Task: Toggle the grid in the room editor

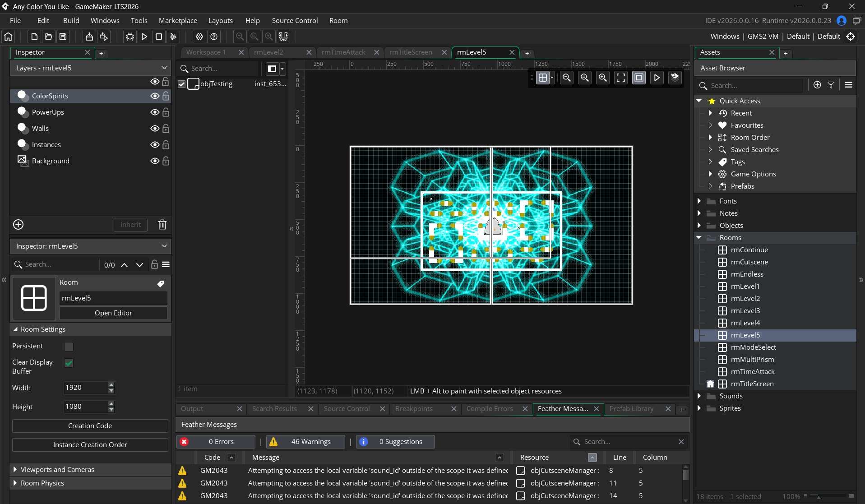Action: pyautogui.click(x=543, y=78)
